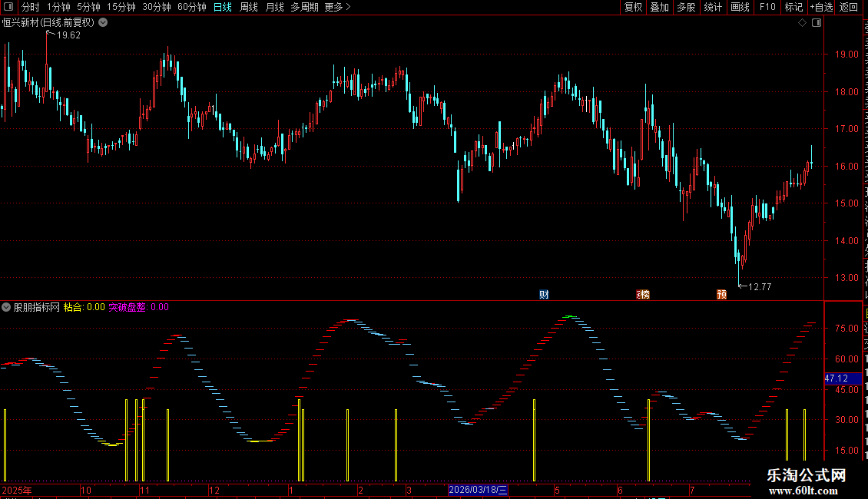Click the 2026/03/18 date label
868x499 pixels.
click(x=478, y=490)
